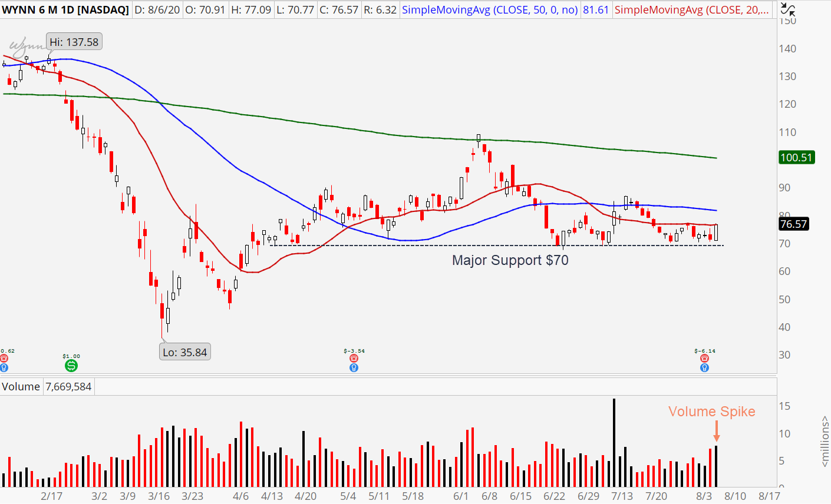831x504 pixels.
Task: Click the 120 level on the price axis
Action: point(787,104)
